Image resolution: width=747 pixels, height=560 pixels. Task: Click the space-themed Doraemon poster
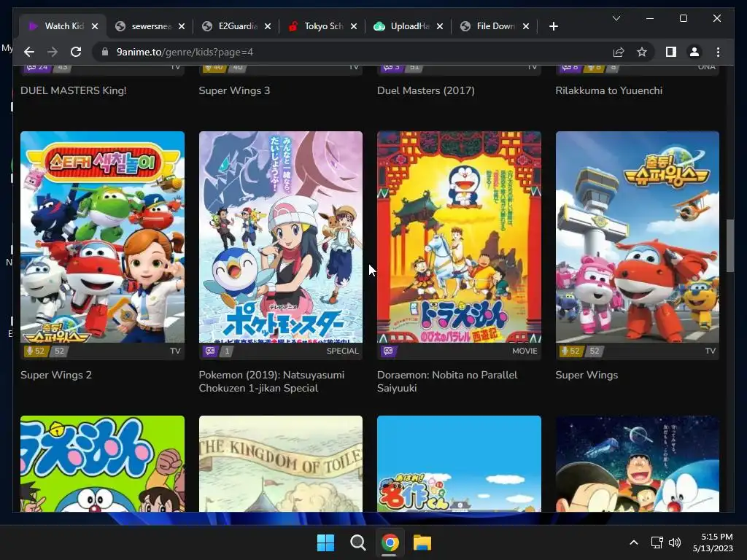(x=638, y=464)
